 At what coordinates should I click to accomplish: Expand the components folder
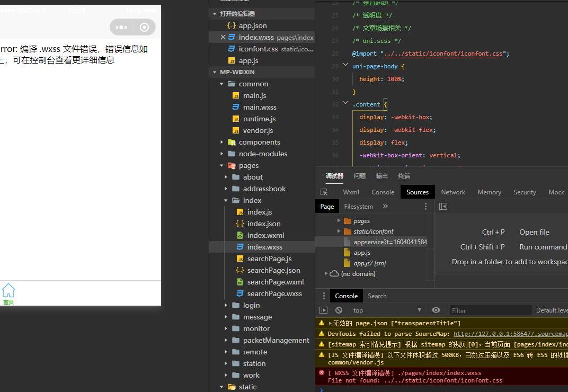221,142
